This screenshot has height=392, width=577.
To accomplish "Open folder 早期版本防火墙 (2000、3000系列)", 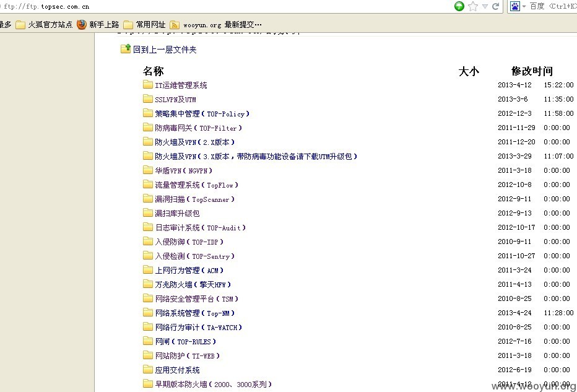I will click(213, 385).
